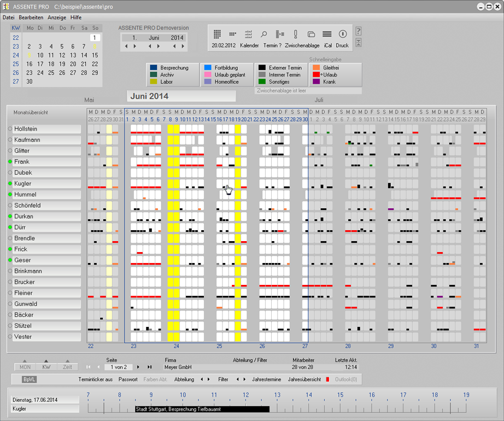
Task: Next Filter arrow
Action: pyautogui.click(x=244, y=379)
